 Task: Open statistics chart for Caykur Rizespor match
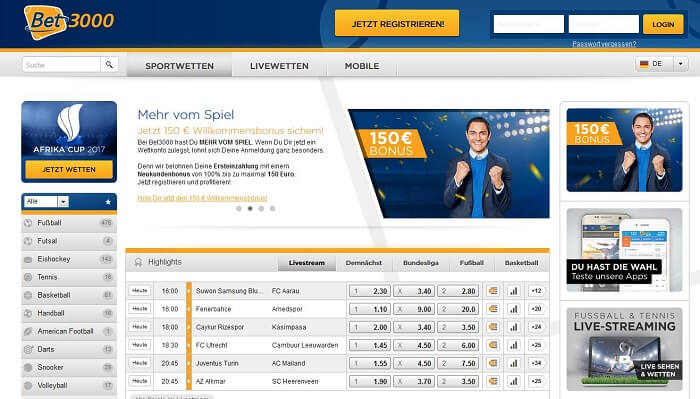point(514,327)
